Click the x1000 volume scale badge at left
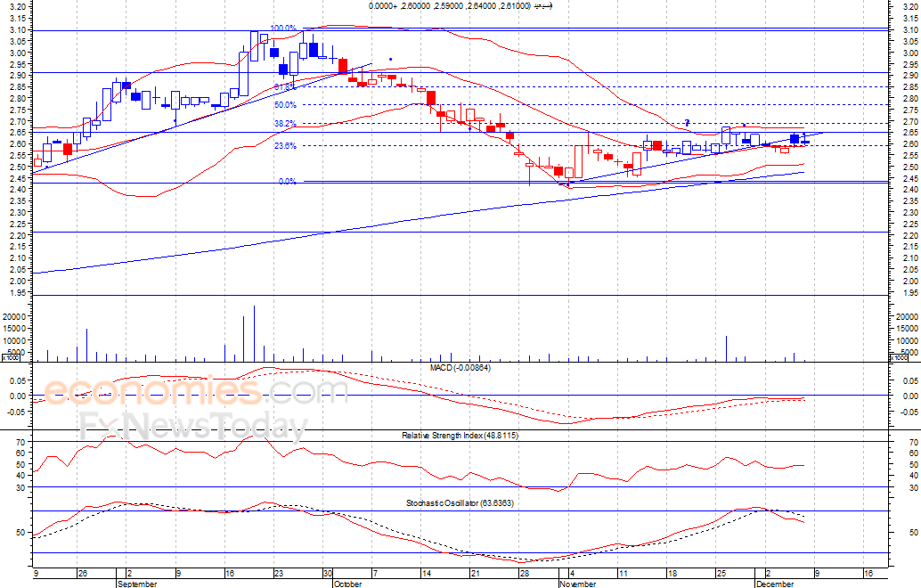 pyautogui.click(x=11, y=358)
